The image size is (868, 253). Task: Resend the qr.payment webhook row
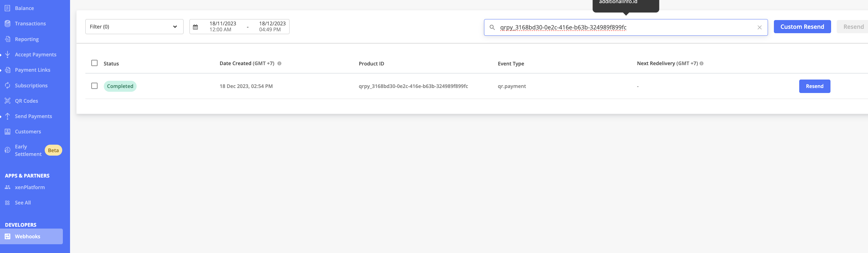[815, 86]
